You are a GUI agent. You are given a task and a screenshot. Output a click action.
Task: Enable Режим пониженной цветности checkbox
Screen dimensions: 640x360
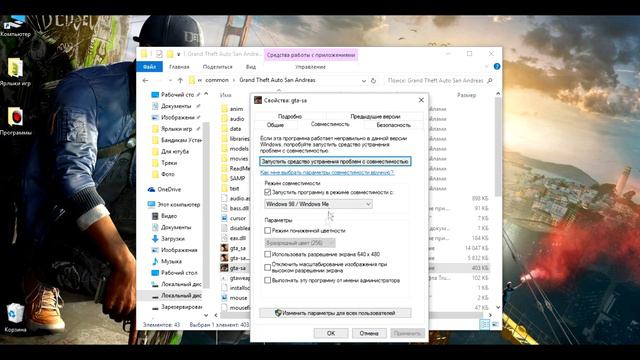(x=267, y=231)
